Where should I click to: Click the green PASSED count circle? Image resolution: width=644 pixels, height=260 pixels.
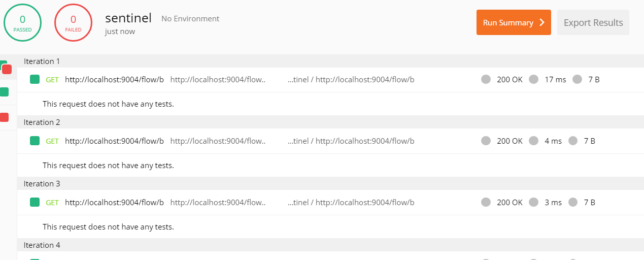click(x=22, y=23)
